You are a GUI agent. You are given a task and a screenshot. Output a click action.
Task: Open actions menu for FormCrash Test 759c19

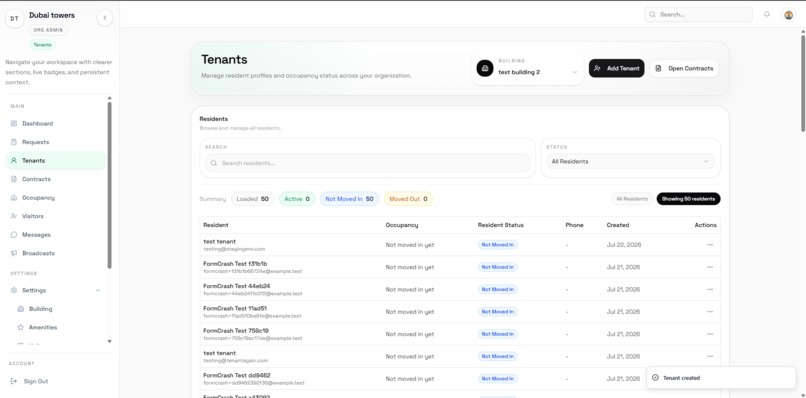coord(710,334)
